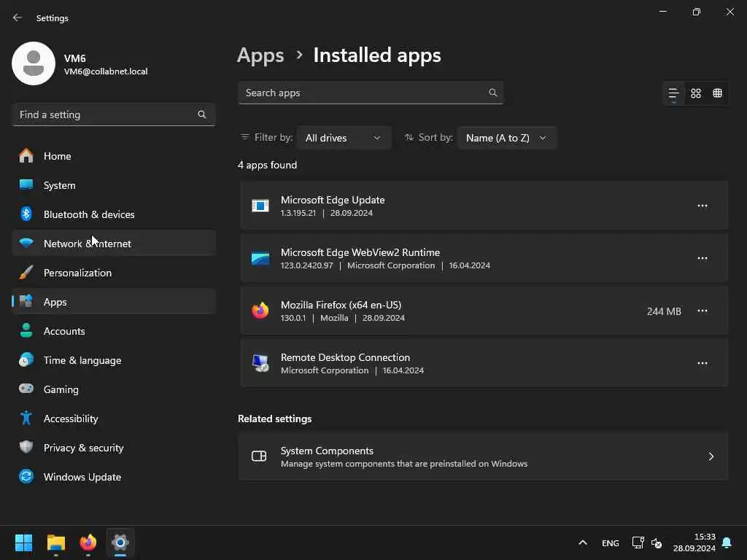Screen dimensions: 747x560
Task: Open more options for Edge WebView2 Runtime
Action: point(703,258)
